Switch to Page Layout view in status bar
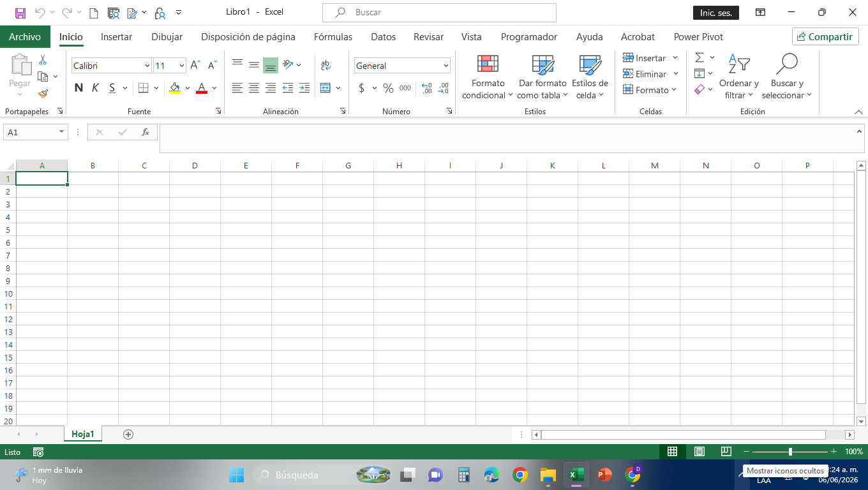 [700, 451]
